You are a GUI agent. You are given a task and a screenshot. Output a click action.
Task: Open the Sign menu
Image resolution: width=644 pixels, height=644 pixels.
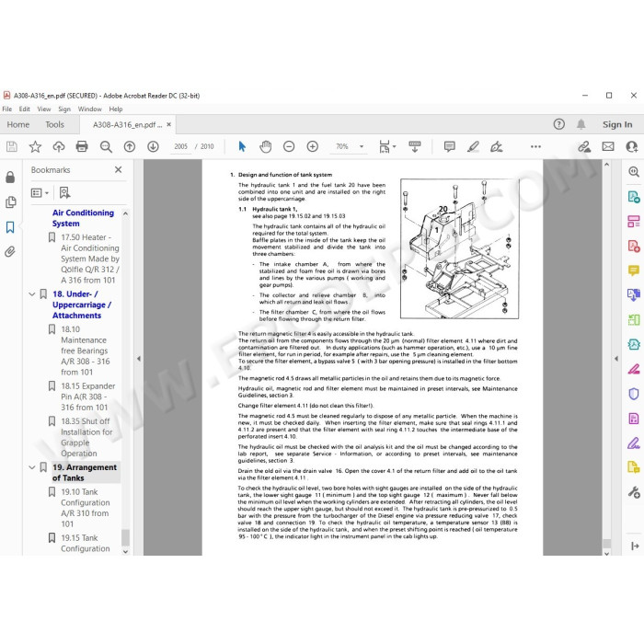tap(64, 109)
